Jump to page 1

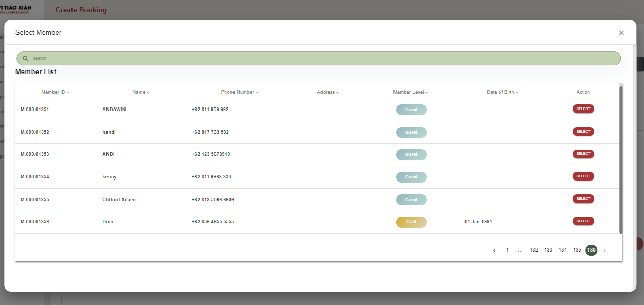click(507, 250)
